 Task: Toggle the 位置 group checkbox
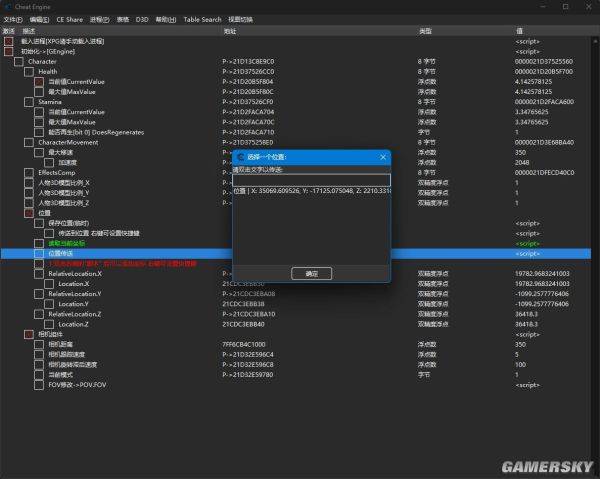(29, 213)
